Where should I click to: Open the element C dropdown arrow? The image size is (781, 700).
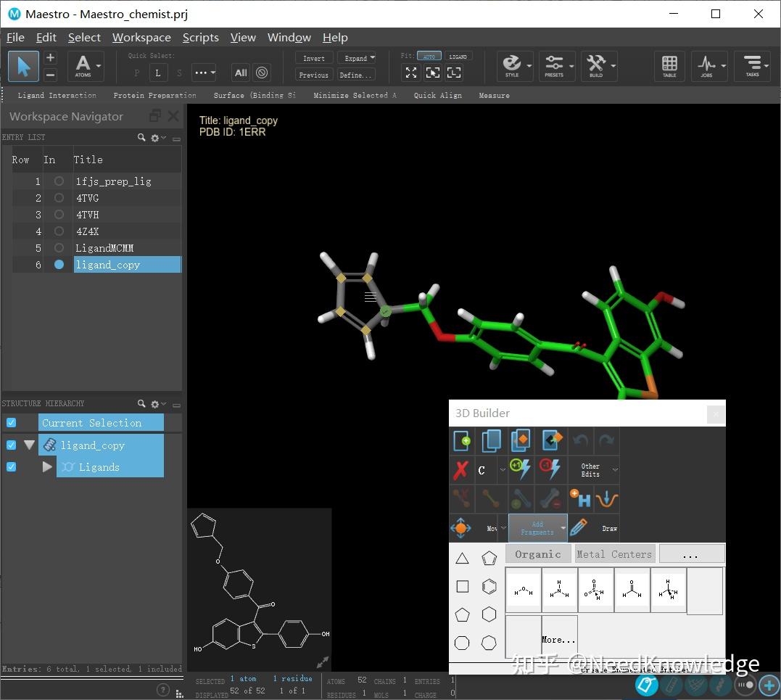tap(502, 470)
